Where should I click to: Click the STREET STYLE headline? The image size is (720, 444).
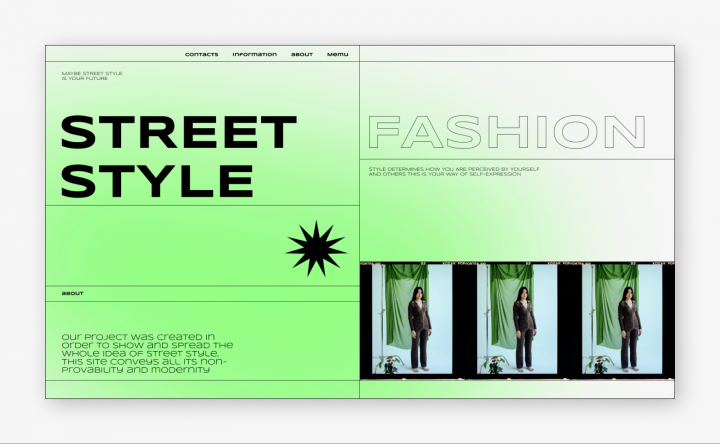(x=179, y=157)
